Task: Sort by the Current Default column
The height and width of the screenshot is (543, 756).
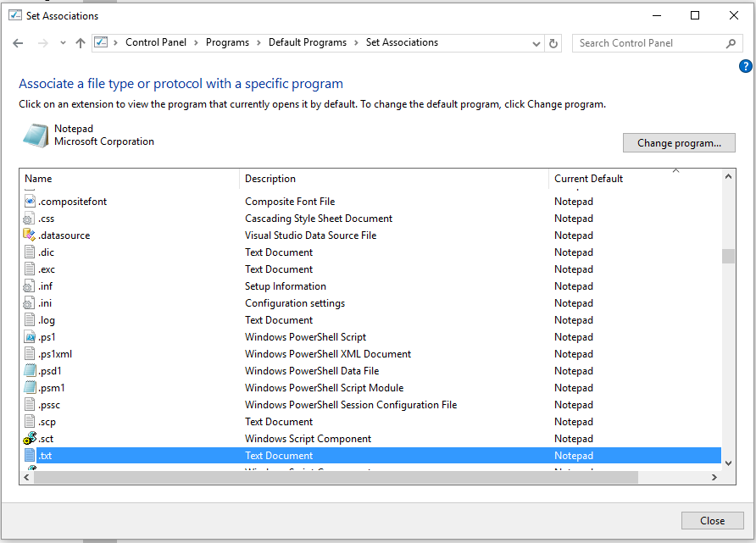Action: [588, 179]
